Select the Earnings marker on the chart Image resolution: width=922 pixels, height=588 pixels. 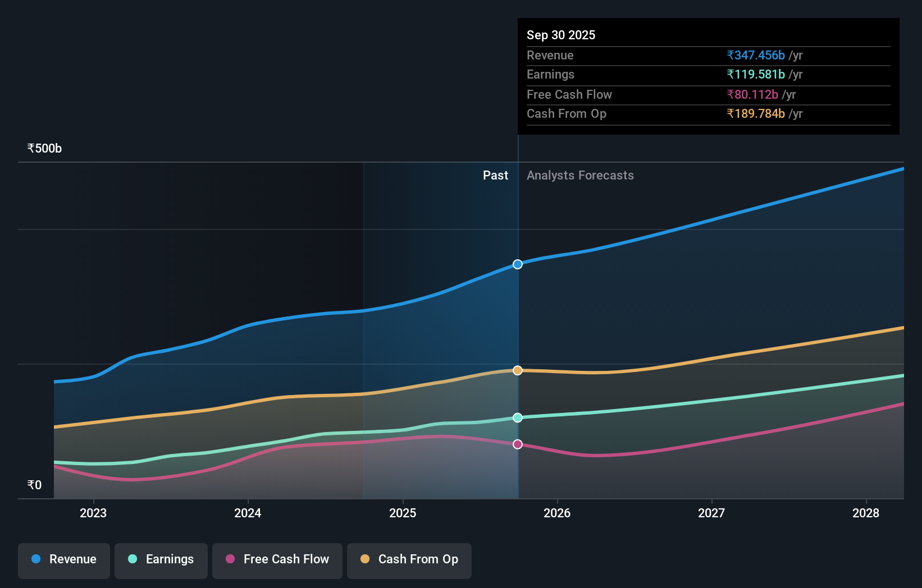[x=517, y=417]
